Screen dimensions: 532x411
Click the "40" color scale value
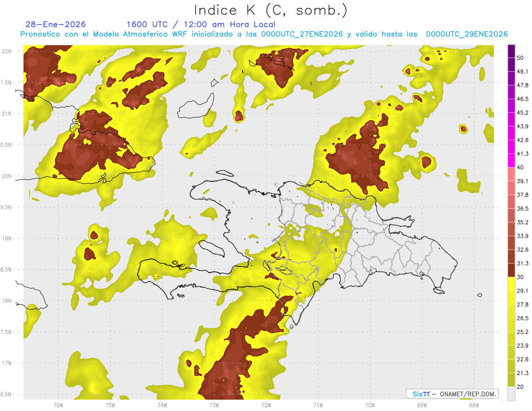520,167
